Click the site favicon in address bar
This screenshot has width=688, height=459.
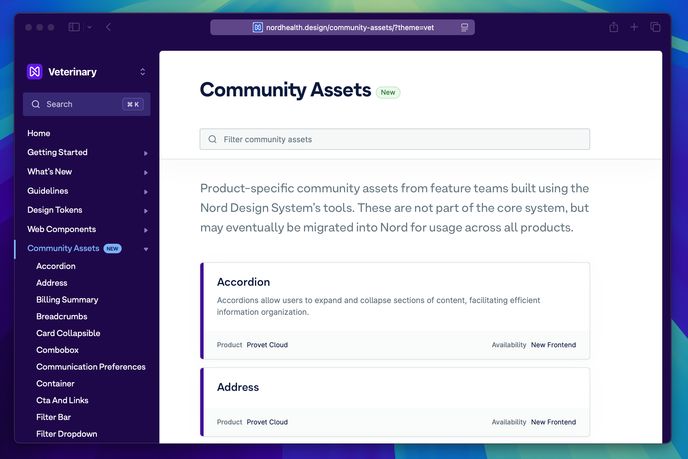point(258,27)
